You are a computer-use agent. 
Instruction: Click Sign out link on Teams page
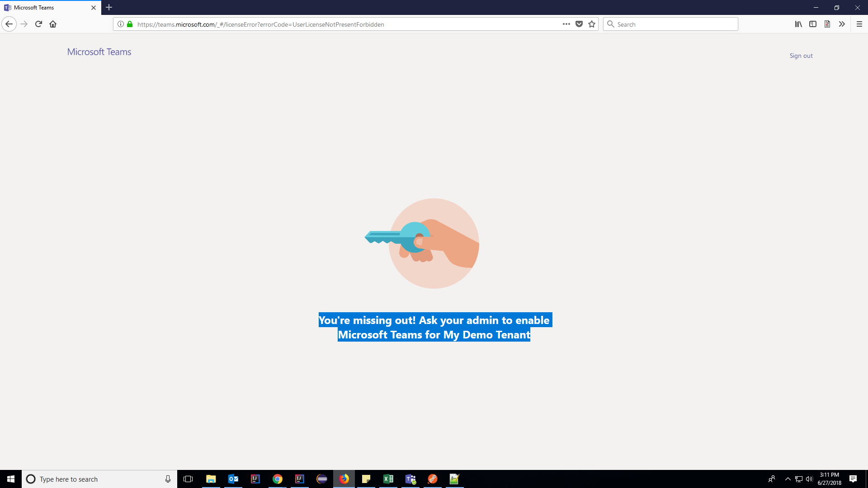coord(801,56)
